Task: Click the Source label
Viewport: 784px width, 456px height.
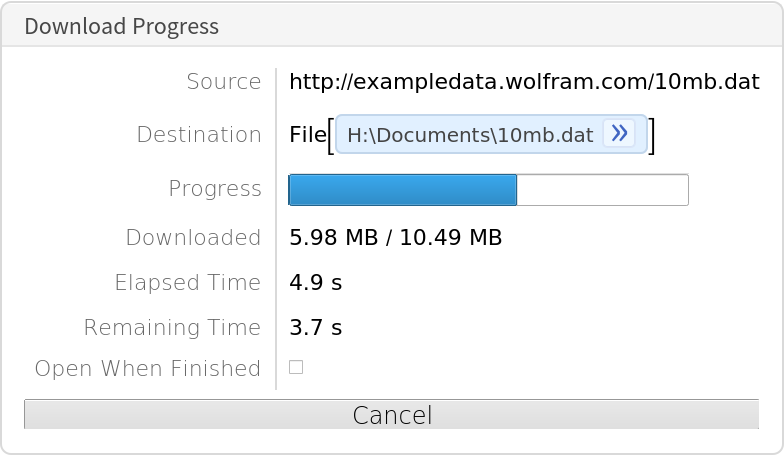Action: pos(223,82)
